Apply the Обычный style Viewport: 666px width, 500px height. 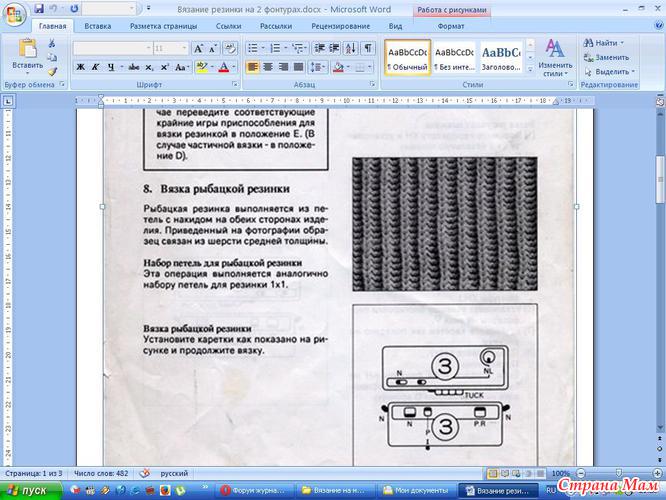[407, 58]
